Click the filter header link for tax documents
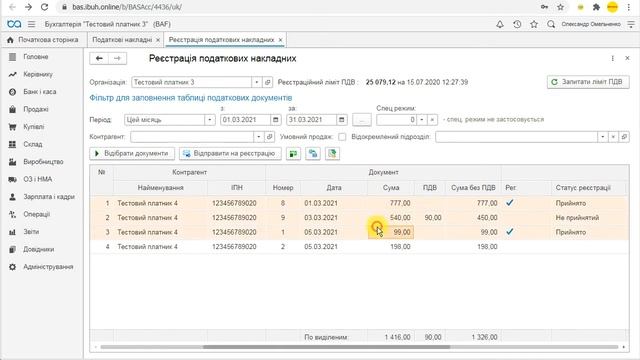Image resolution: width=640 pixels, height=360 pixels. pos(191,98)
